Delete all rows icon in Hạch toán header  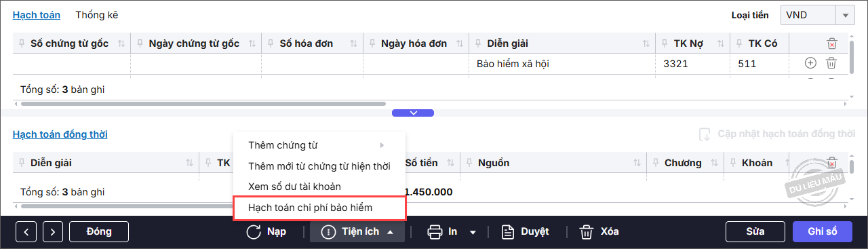click(x=831, y=43)
